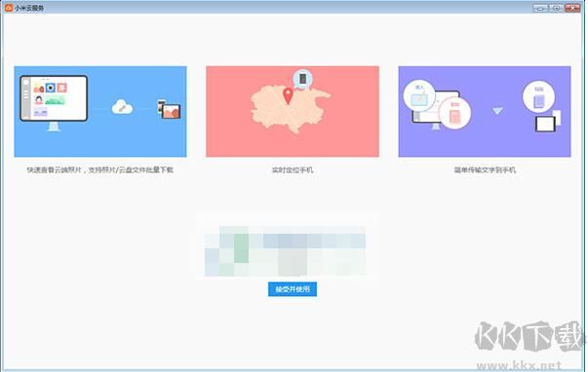This screenshot has width=588, height=372.
Task: Click caption 快速查看云端照片，支持照片/云盘文件批量下载
Action: (x=100, y=169)
